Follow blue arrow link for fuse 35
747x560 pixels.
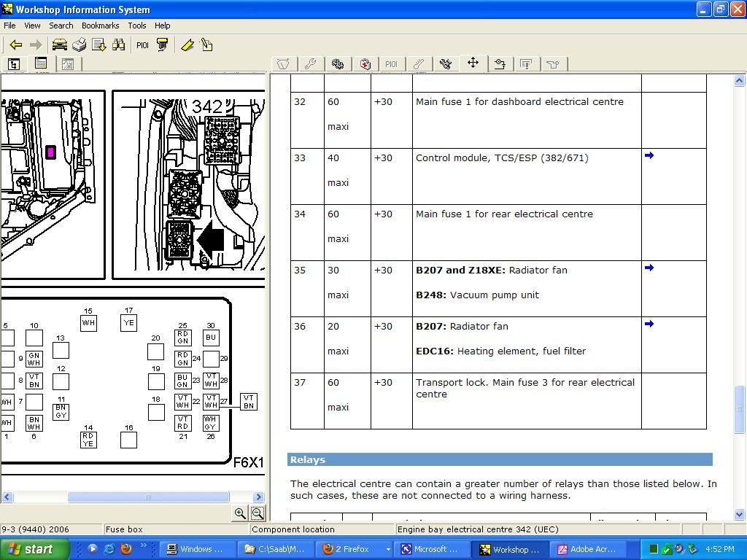pos(649,268)
